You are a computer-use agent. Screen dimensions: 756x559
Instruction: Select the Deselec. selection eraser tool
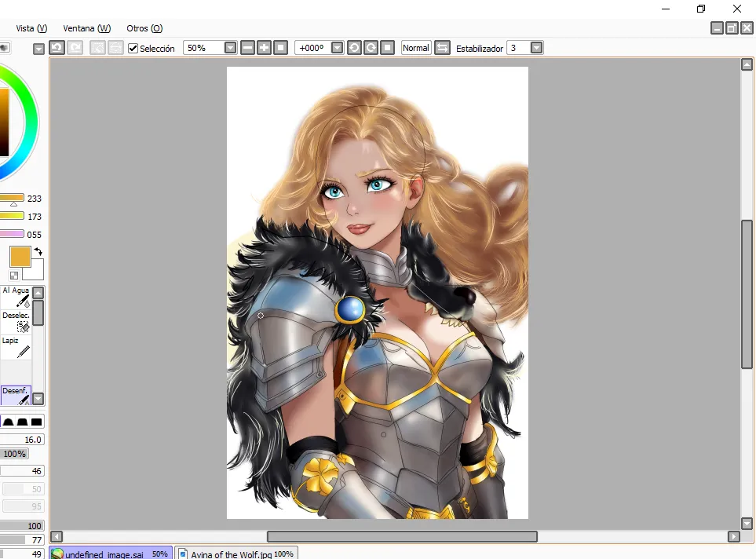[x=16, y=322]
